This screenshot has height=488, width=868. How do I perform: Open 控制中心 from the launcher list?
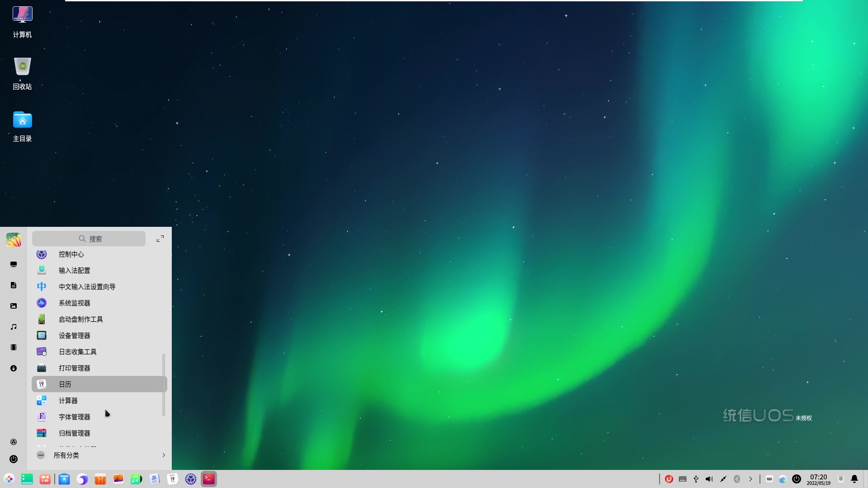pos(71,254)
